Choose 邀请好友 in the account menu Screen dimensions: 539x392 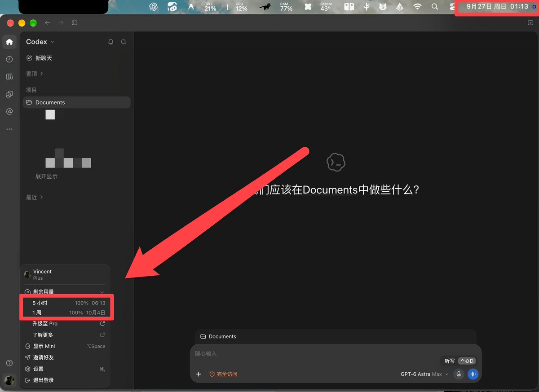pyautogui.click(x=65, y=357)
